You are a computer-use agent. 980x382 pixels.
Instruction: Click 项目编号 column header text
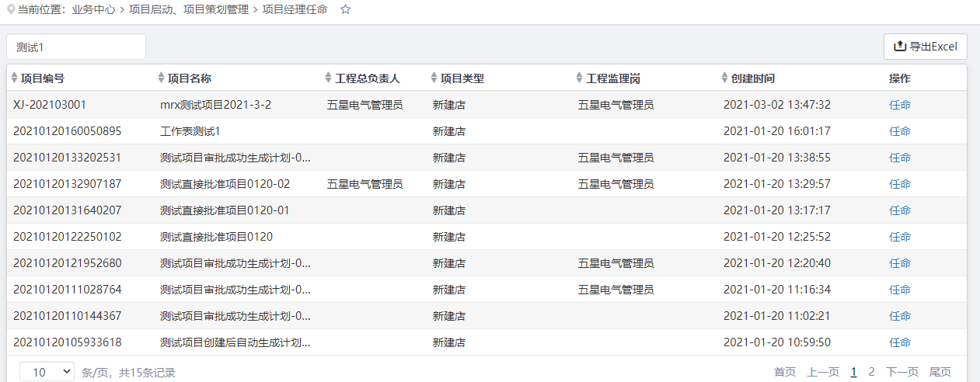point(43,78)
